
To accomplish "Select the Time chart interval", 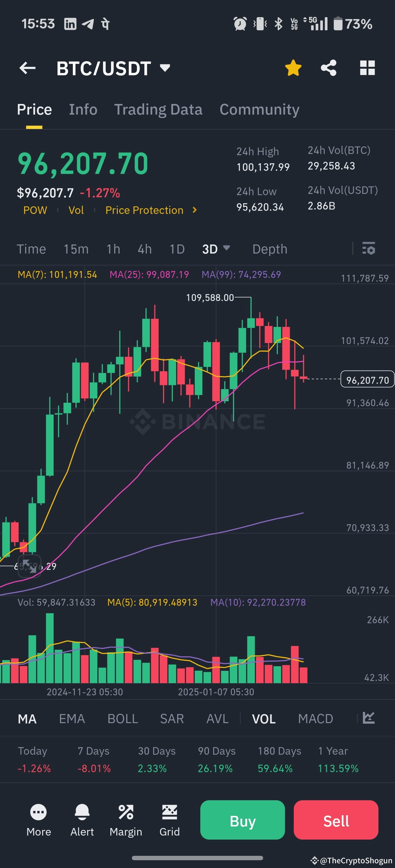I will point(31,249).
